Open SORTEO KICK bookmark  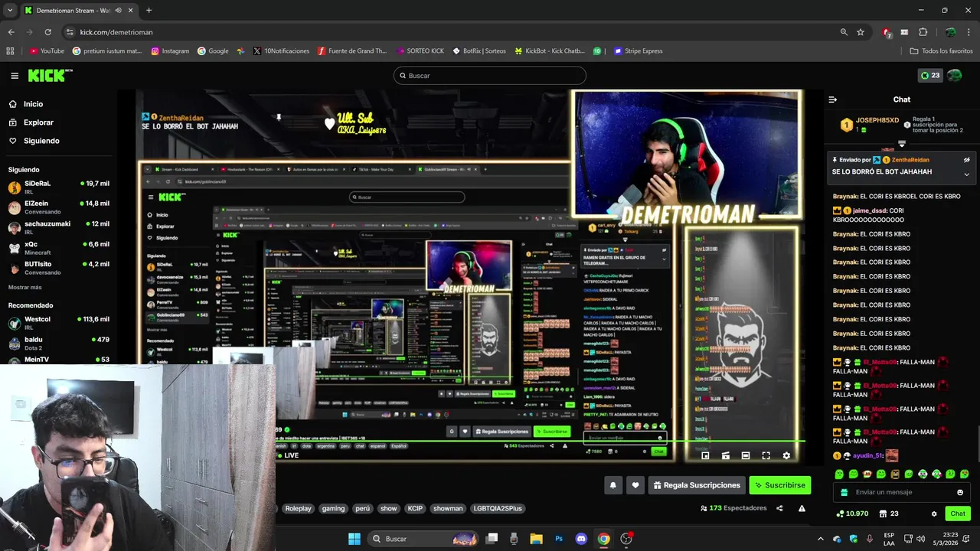pos(420,51)
